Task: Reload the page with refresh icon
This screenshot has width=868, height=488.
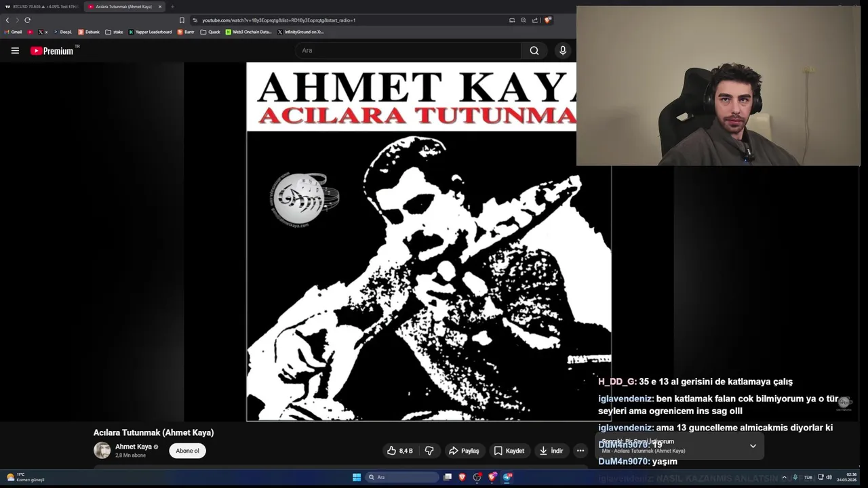Action: [x=27, y=20]
